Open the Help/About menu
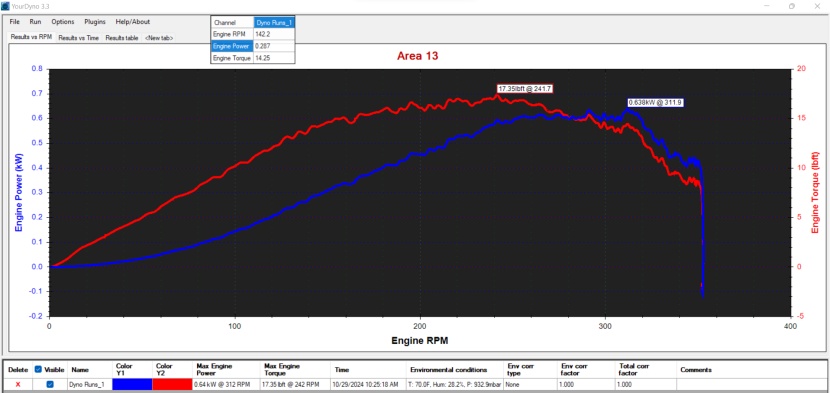 [132, 22]
